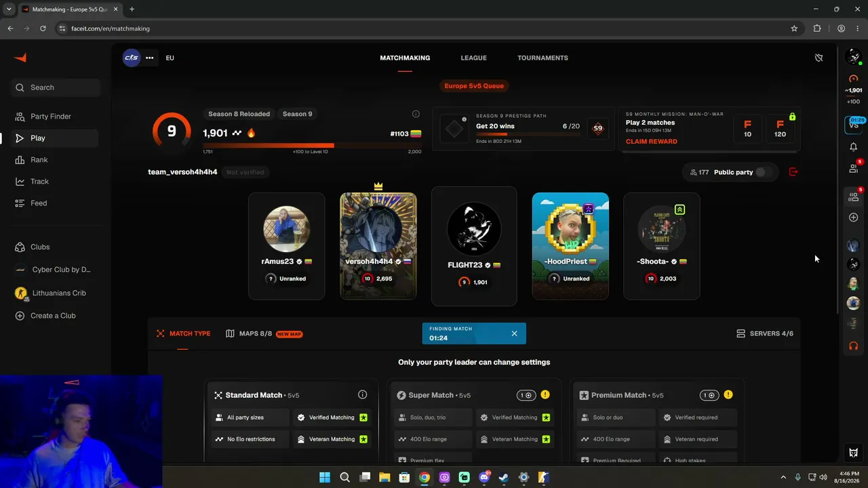Click the Super Match Veteran Matching option
This screenshot has height=488, width=868.
coord(515,439)
